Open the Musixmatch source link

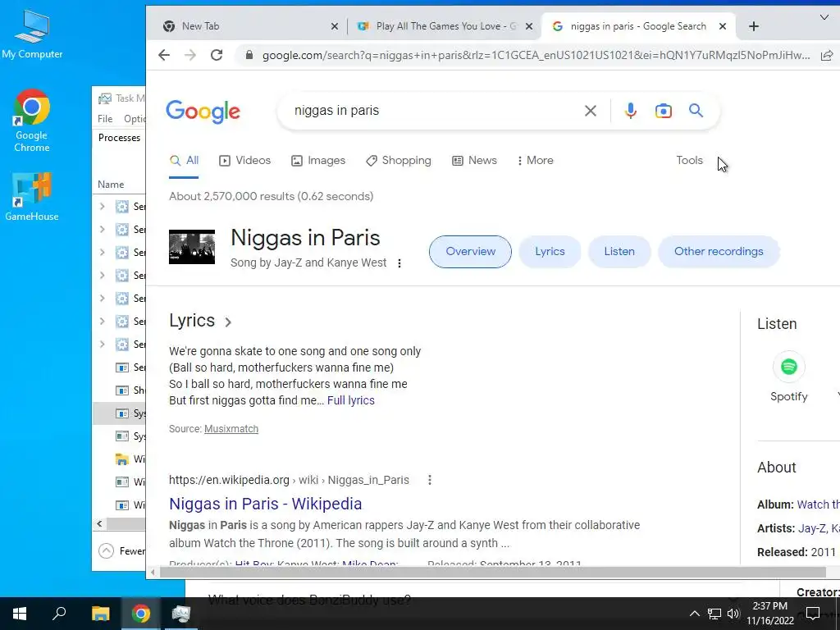[x=231, y=428]
